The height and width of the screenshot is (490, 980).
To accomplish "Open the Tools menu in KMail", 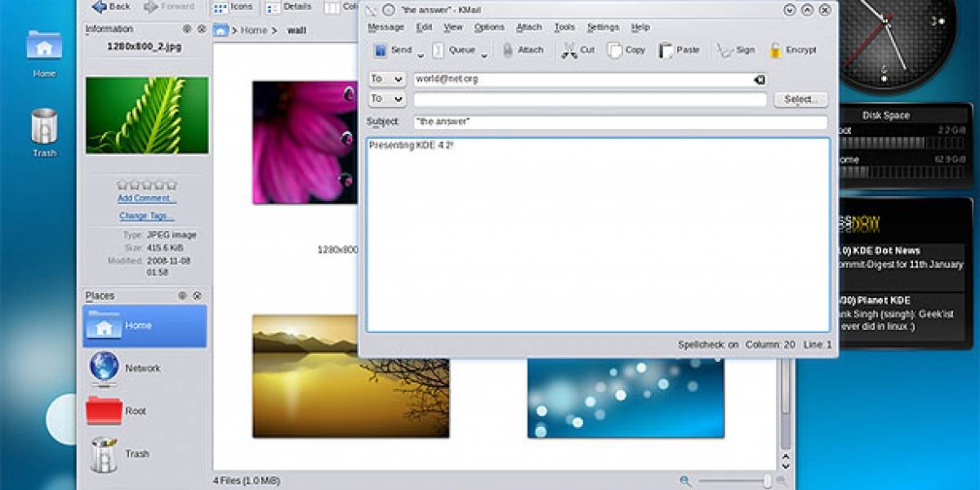I will tap(564, 27).
